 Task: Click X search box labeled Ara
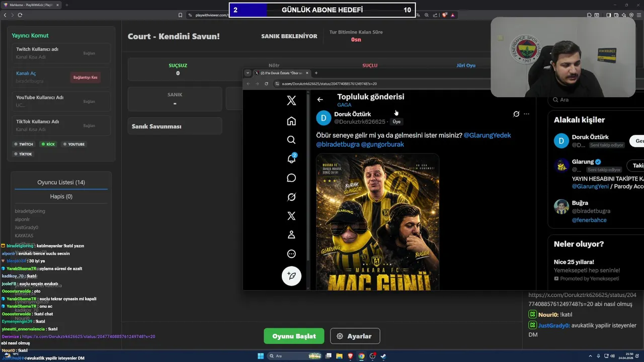click(x=596, y=100)
